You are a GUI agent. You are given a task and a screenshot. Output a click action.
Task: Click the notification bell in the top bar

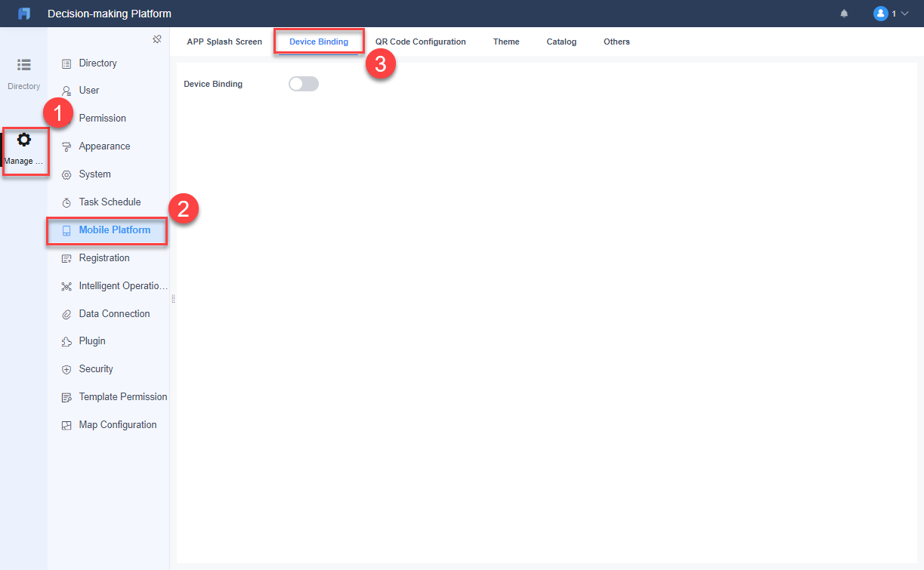[x=844, y=13]
